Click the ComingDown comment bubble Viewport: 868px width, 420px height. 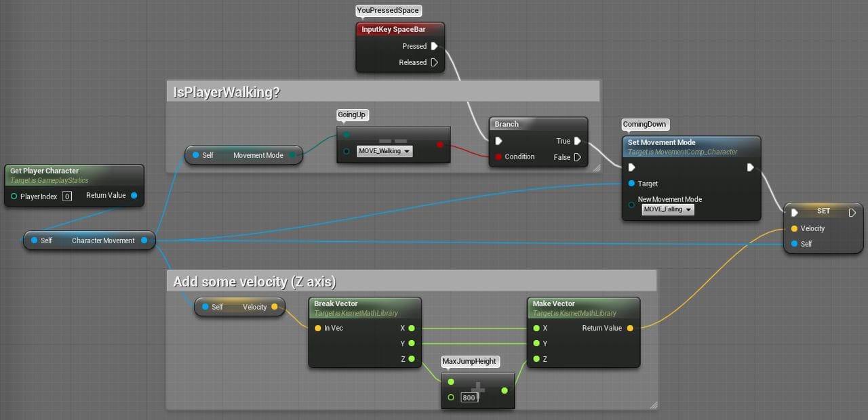[x=646, y=125]
